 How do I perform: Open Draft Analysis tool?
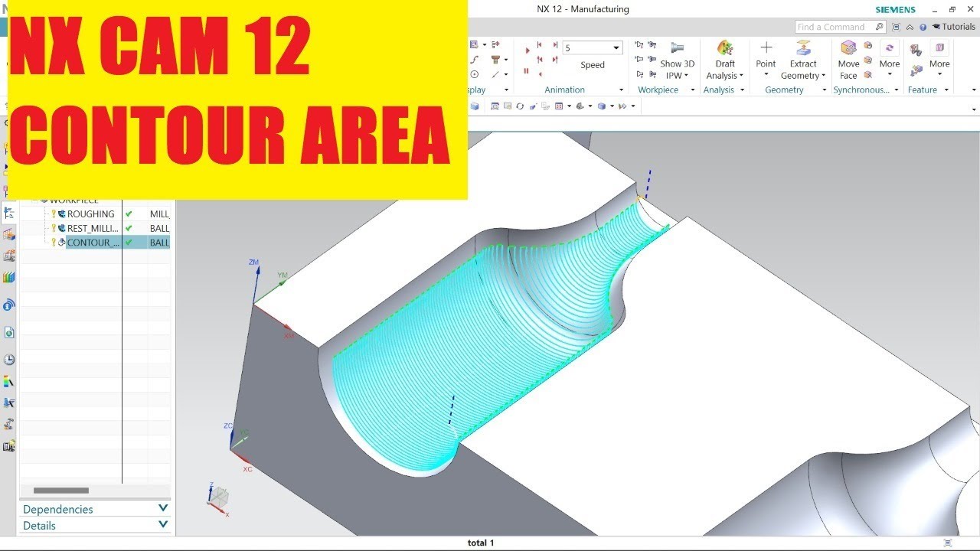[x=725, y=61]
